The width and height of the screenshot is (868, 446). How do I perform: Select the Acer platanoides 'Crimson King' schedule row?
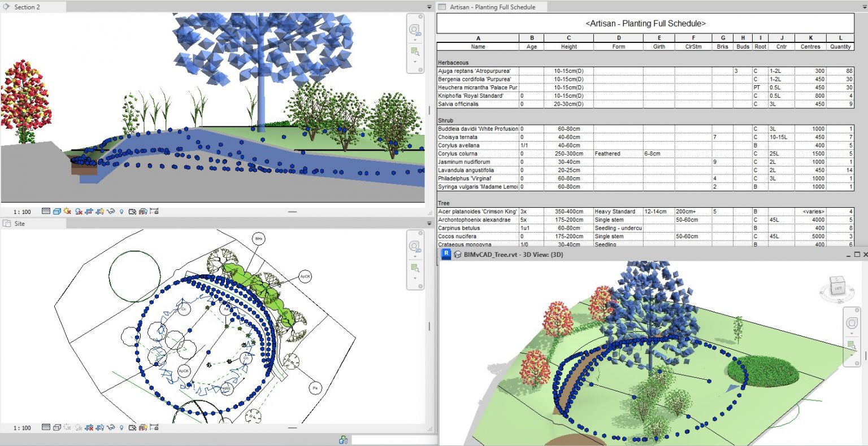point(478,211)
